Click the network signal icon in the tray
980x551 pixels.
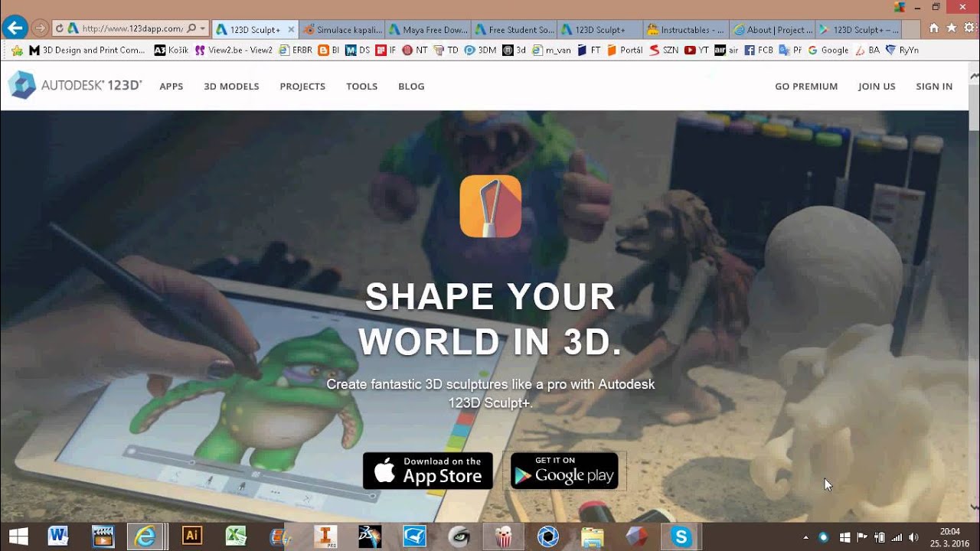[x=897, y=537]
